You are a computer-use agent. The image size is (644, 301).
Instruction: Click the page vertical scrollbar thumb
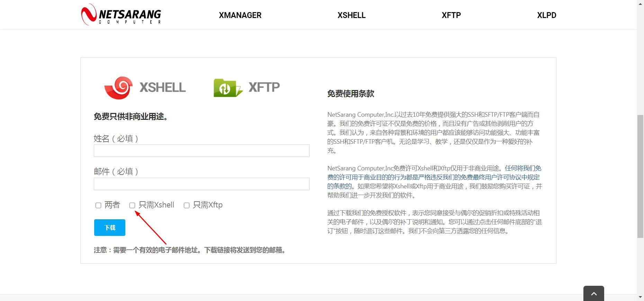[x=641, y=177]
